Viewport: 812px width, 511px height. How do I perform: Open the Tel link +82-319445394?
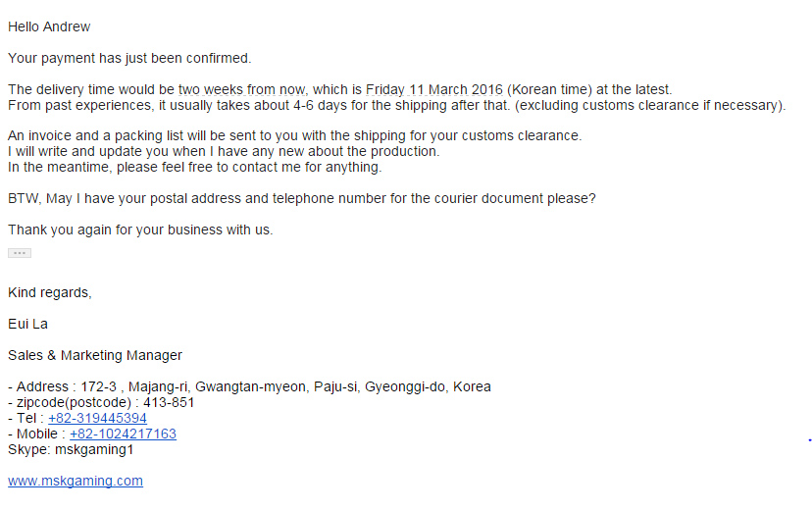coord(97,419)
